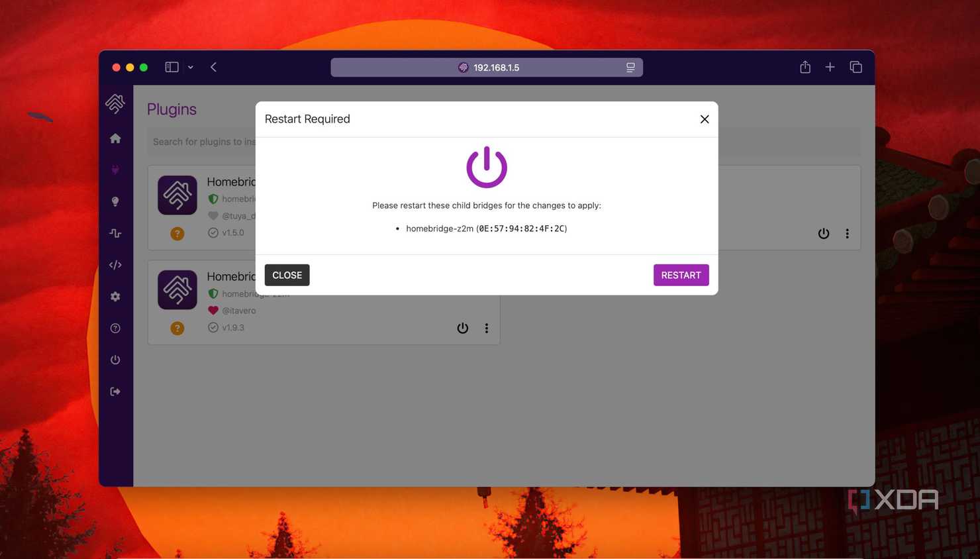This screenshot has width=980, height=559.
Task: Open the help question-mark sidebar icon
Action: click(x=115, y=329)
